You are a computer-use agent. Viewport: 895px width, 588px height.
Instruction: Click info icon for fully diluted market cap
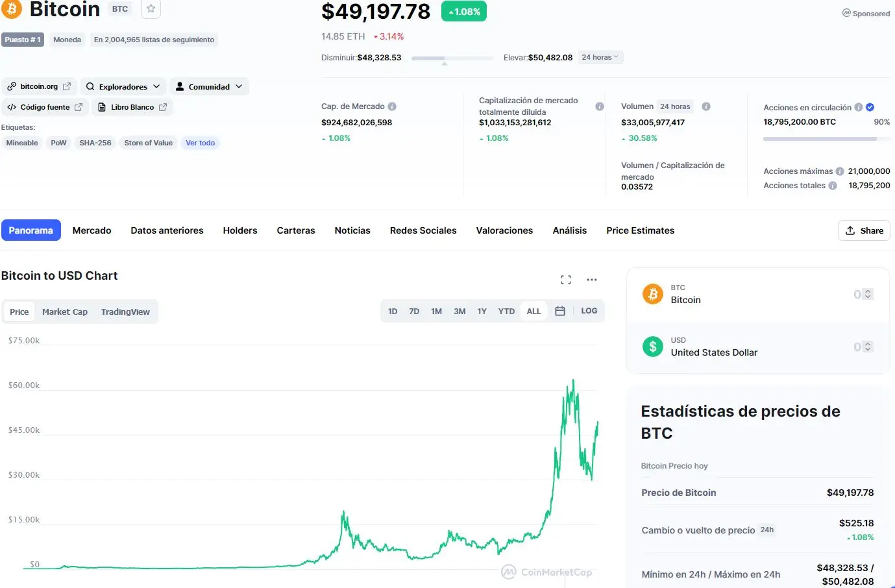click(600, 106)
